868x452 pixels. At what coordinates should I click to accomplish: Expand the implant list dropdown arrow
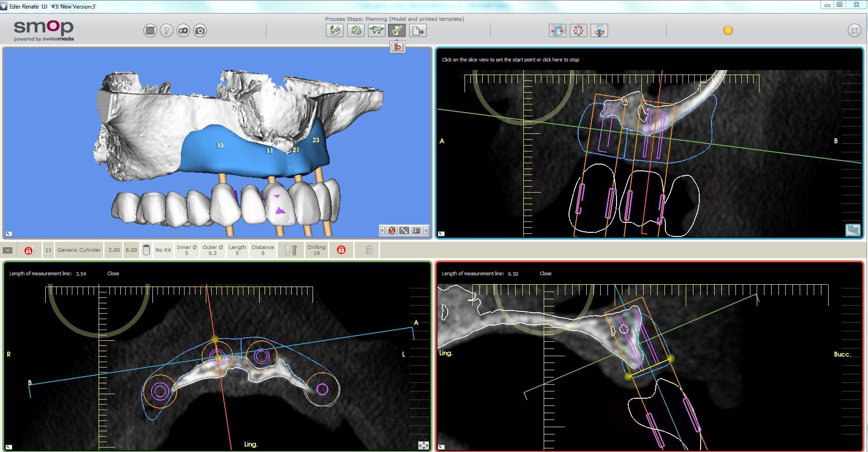click(8, 250)
